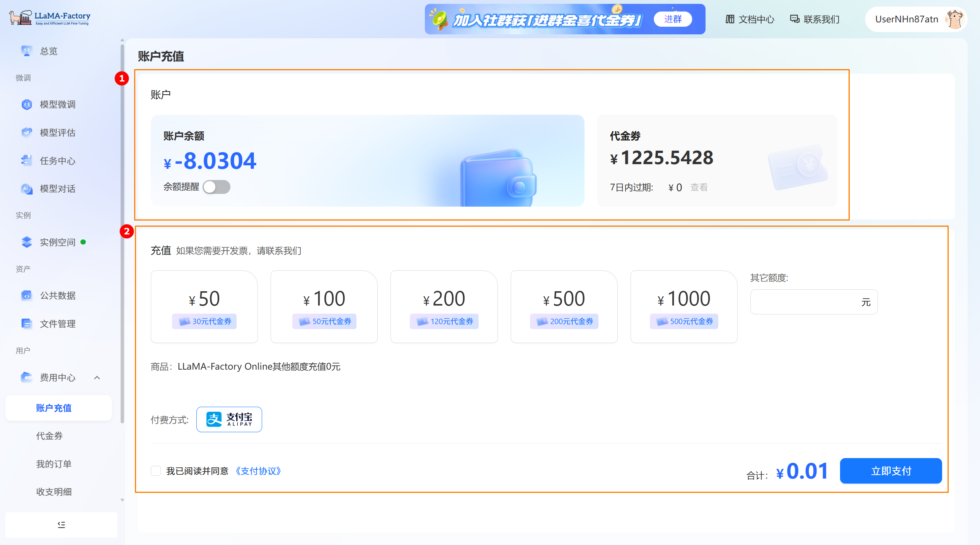
Task: Collapse the 费用中心 menu chevron
Action: pyautogui.click(x=97, y=378)
